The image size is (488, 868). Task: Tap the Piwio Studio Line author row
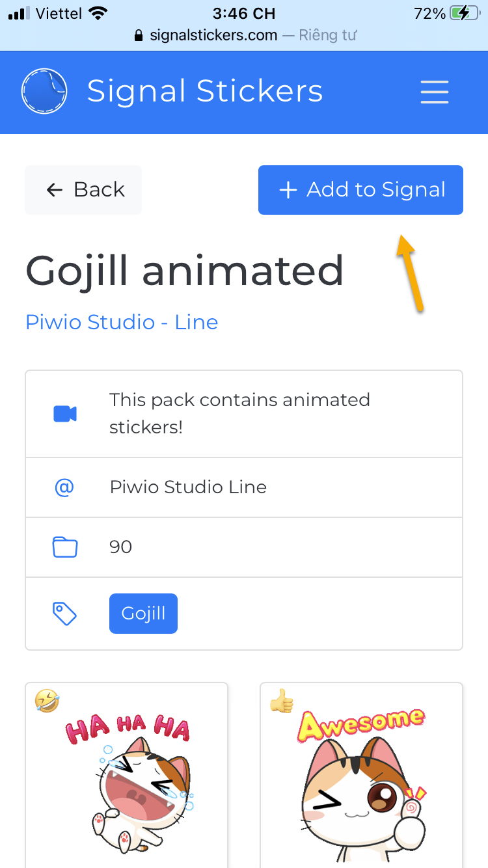(x=244, y=487)
